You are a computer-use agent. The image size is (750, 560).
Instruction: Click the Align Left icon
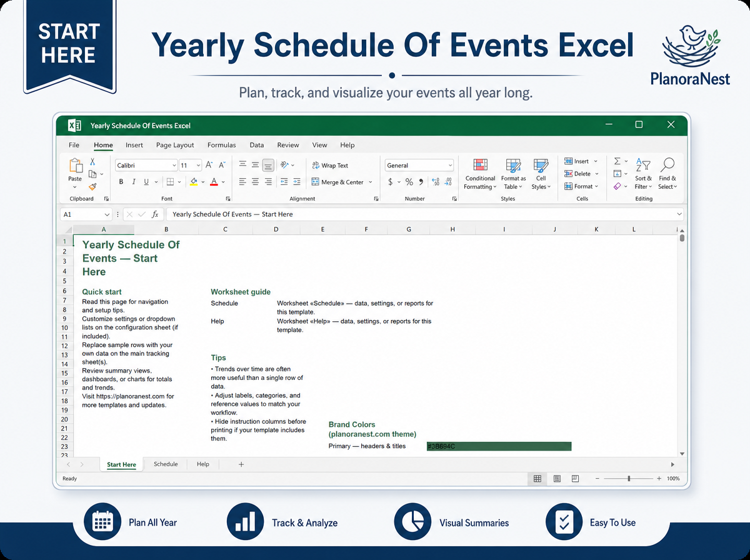[x=242, y=182]
